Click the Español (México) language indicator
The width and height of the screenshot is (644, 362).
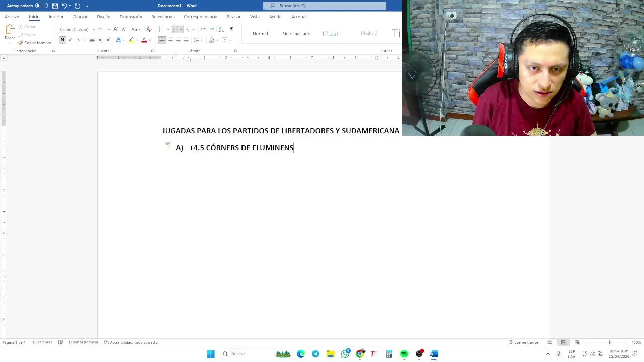(83, 342)
